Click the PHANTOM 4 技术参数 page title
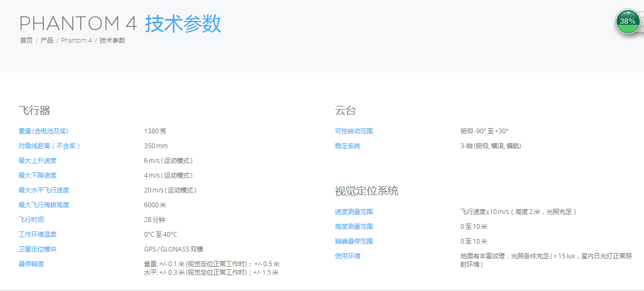The width and height of the screenshot is (644, 291). click(120, 24)
